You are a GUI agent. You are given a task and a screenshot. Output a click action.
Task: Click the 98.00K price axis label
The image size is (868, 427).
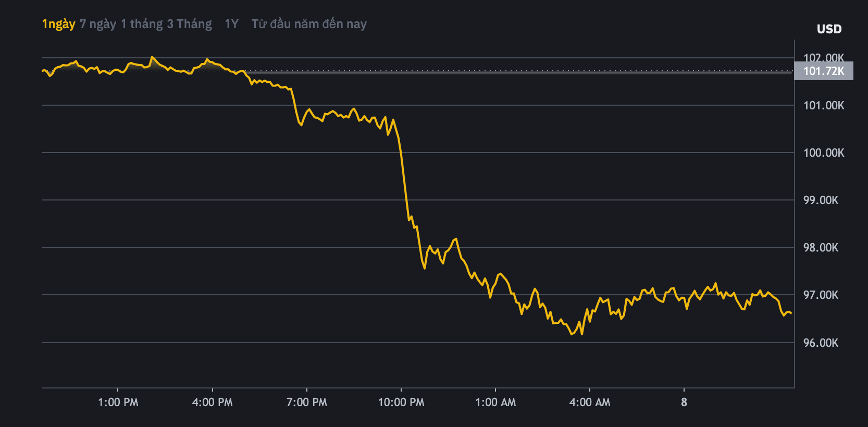(x=821, y=248)
